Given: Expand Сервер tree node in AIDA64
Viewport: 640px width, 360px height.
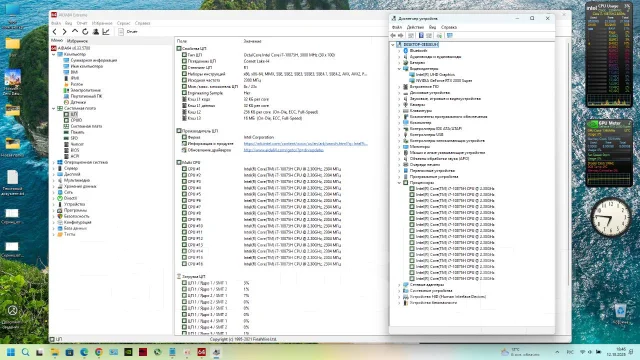Looking at the screenshot, I should tap(53, 168).
